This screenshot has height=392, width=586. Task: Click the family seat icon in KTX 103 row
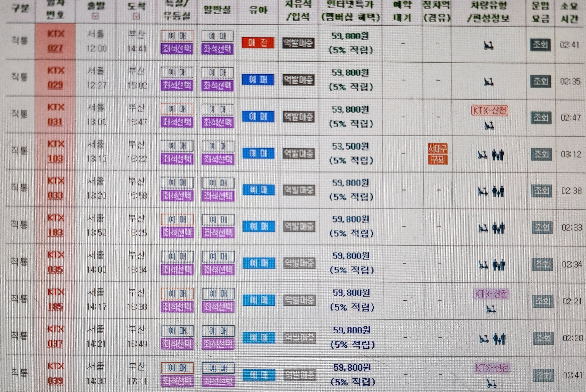tap(498, 155)
